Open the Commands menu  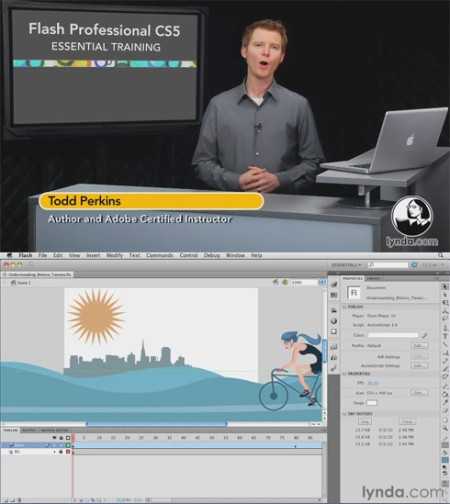pos(160,255)
